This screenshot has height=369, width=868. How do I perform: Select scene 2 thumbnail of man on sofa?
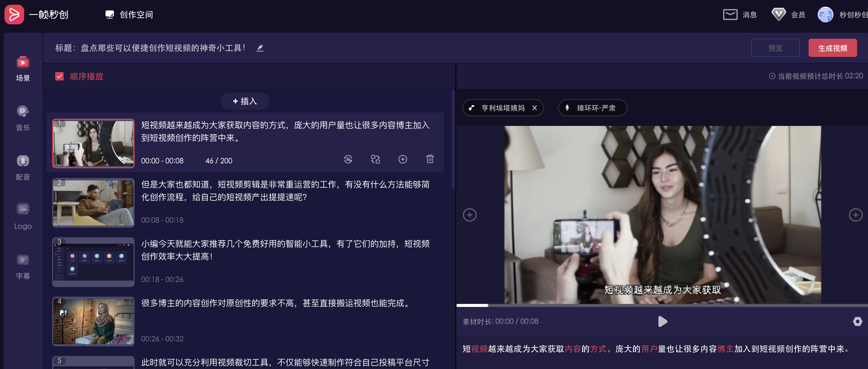tap(93, 203)
